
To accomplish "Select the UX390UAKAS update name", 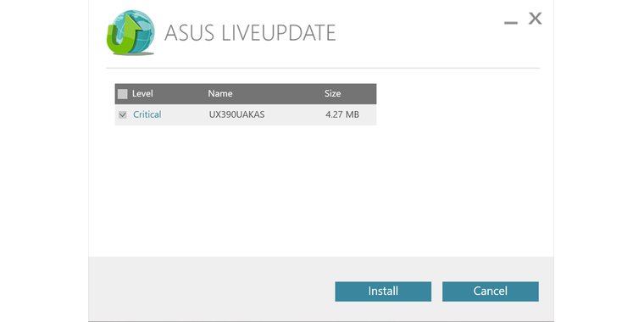I will pos(236,114).
